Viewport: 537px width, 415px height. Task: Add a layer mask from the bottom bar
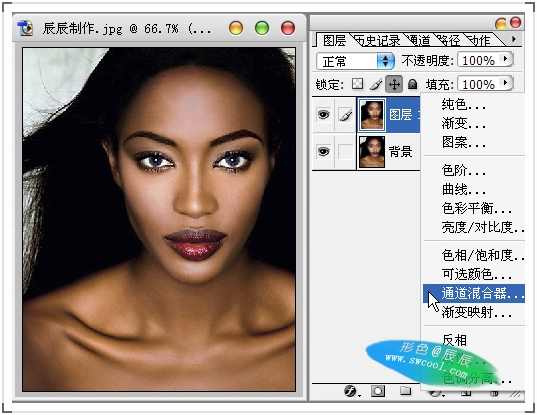[x=378, y=391]
